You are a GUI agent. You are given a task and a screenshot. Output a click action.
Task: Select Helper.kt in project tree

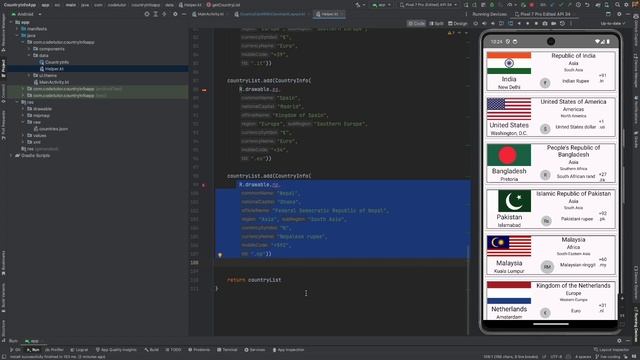pyautogui.click(x=52, y=69)
